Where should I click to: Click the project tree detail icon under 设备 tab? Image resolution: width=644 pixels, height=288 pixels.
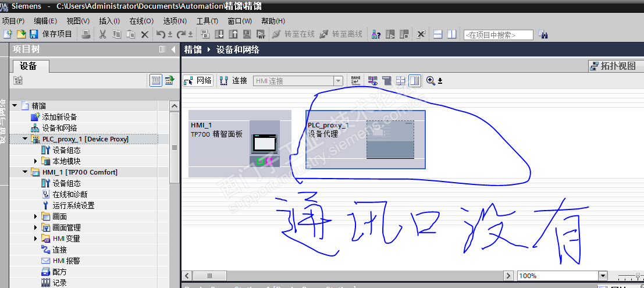pos(17,80)
